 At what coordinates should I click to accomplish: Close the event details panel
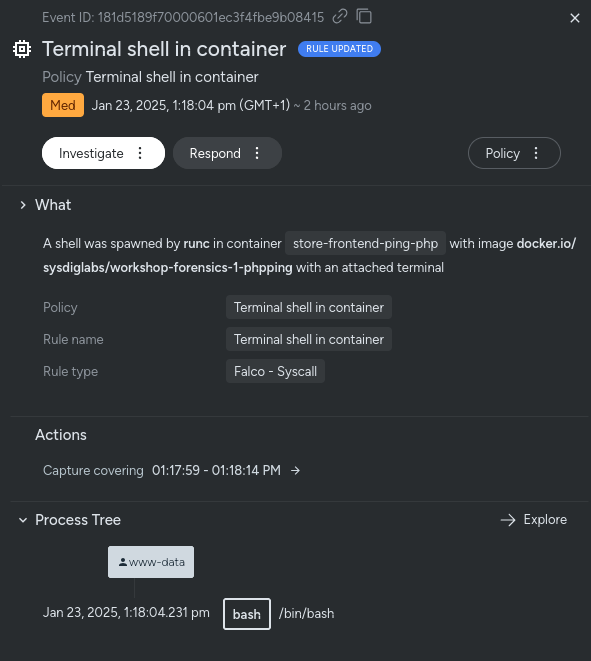coord(575,18)
